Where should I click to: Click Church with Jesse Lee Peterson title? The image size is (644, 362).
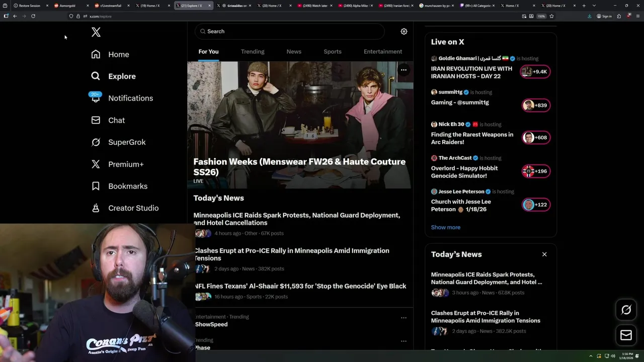pos(461,205)
